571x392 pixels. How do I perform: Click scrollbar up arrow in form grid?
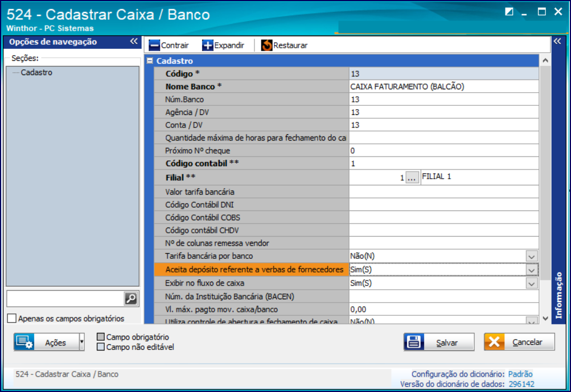point(545,60)
